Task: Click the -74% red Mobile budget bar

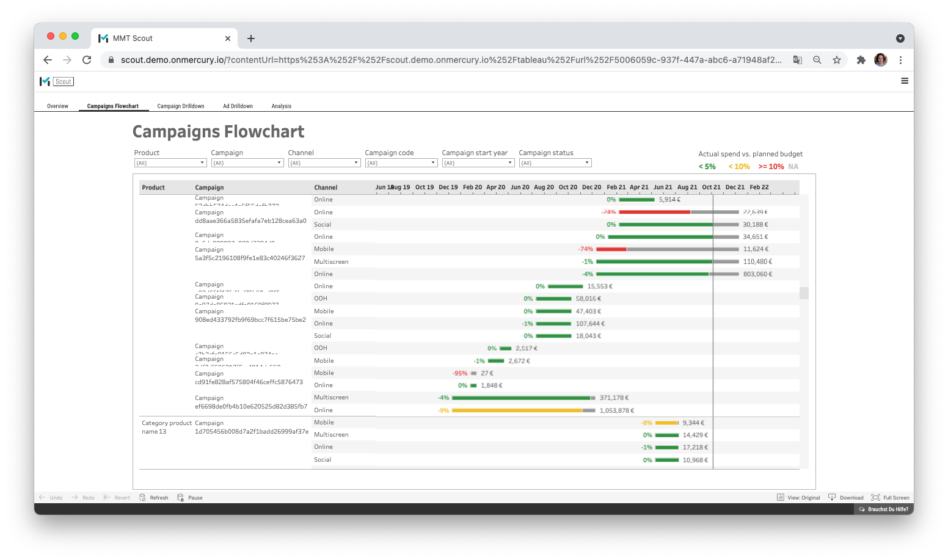Action: coord(611,249)
